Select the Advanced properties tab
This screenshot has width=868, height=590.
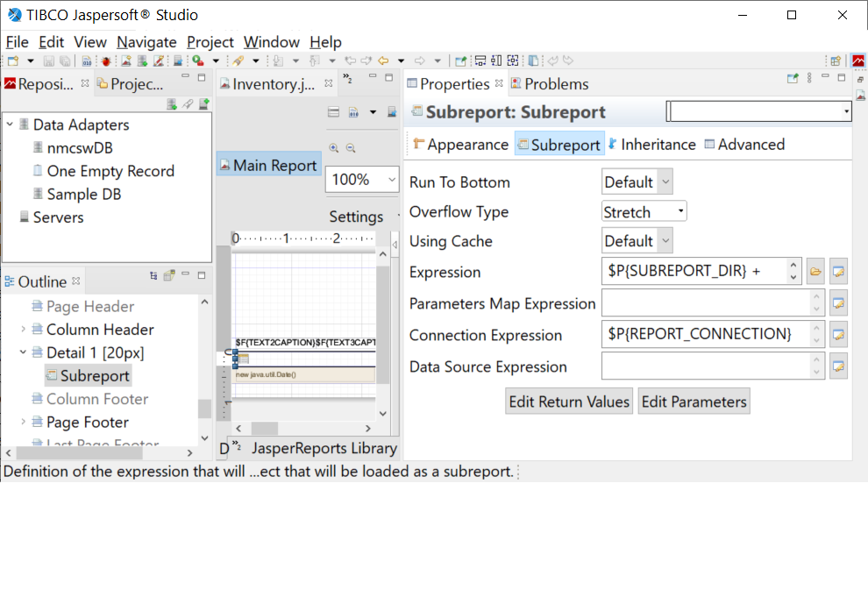(744, 145)
